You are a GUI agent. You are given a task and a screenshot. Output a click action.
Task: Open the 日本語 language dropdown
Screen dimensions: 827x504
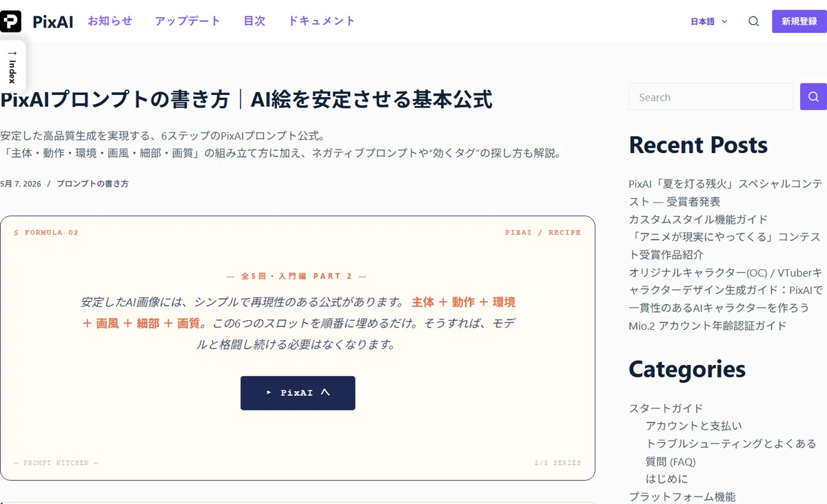coord(709,21)
